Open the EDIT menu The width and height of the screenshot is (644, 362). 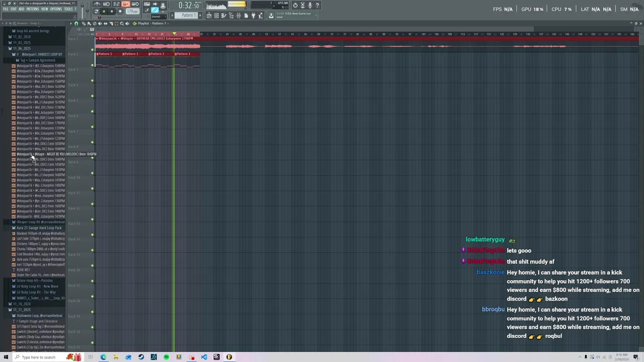tap(14, 9)
